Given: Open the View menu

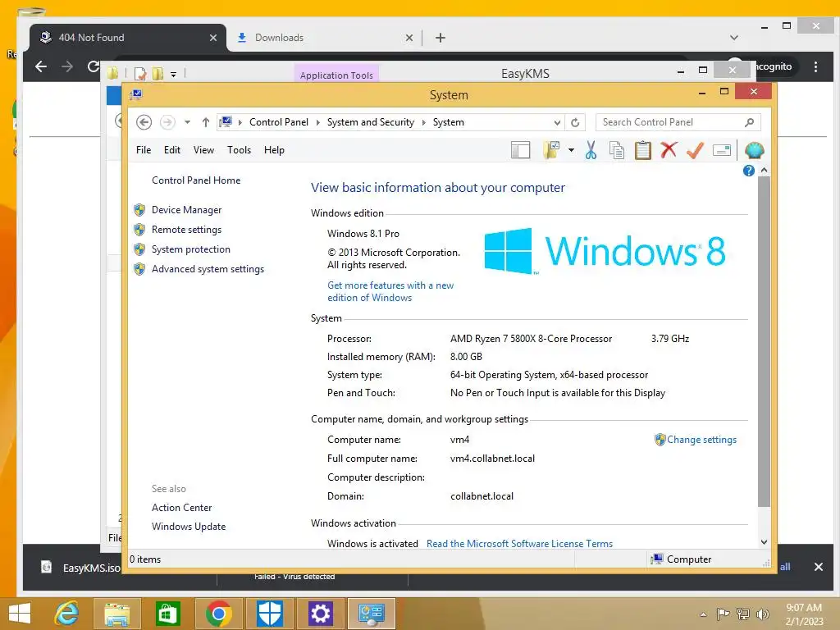Looking at the screenshot, I should click(203, 150).
